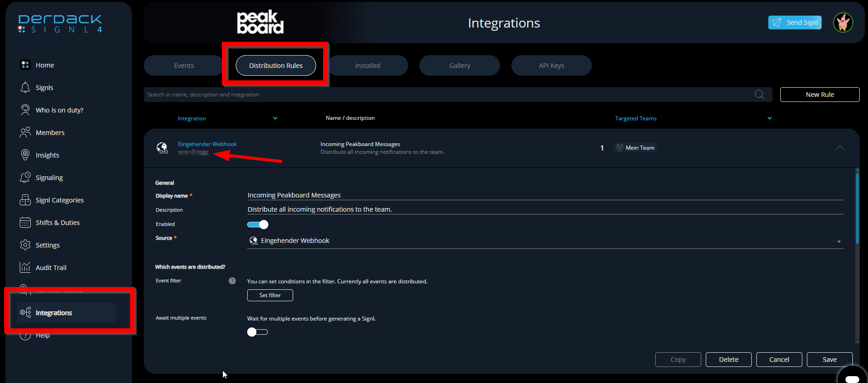
Task: Click the Targeted Teams column header
Action: (636, 118)
